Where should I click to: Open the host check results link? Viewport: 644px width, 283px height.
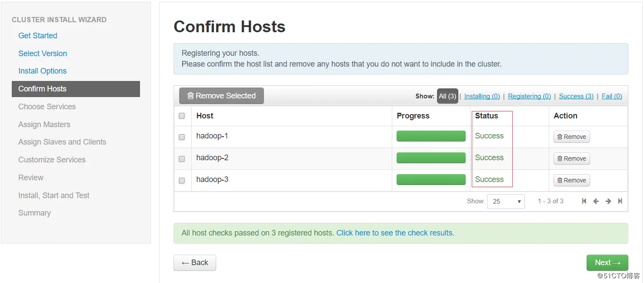[395, 233]
